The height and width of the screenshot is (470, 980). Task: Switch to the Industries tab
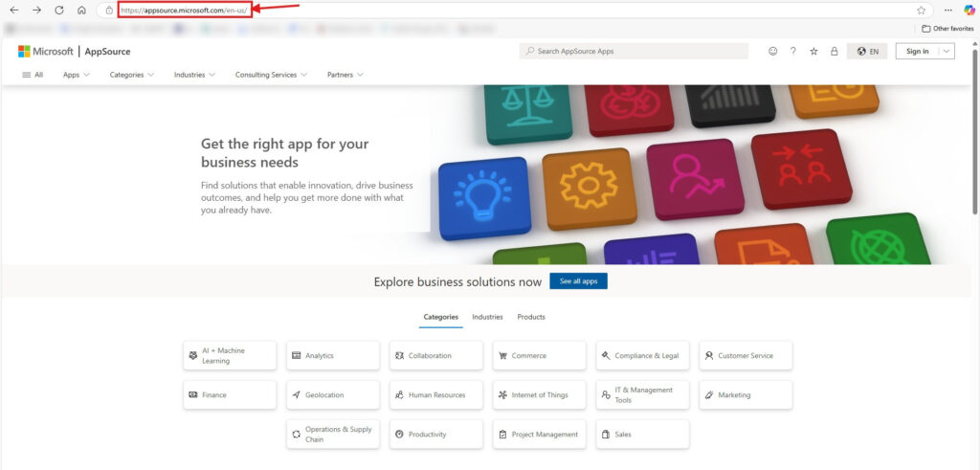pos(487,317)
